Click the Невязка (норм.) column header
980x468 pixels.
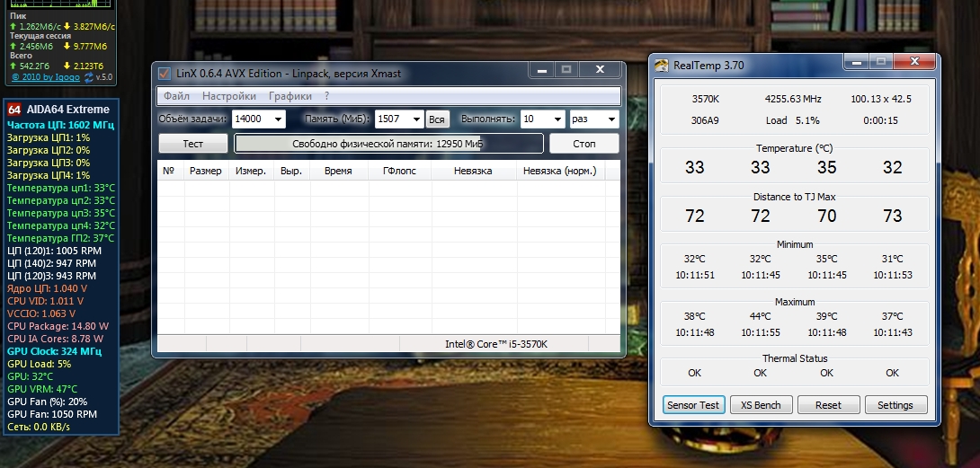tap(560, 171)
